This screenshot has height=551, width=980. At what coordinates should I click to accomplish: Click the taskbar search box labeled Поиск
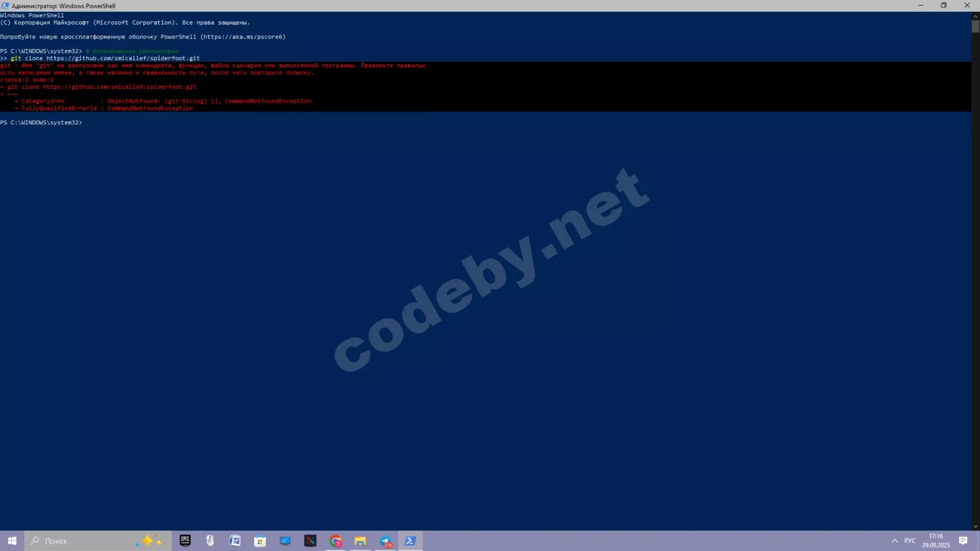point(98,541)
